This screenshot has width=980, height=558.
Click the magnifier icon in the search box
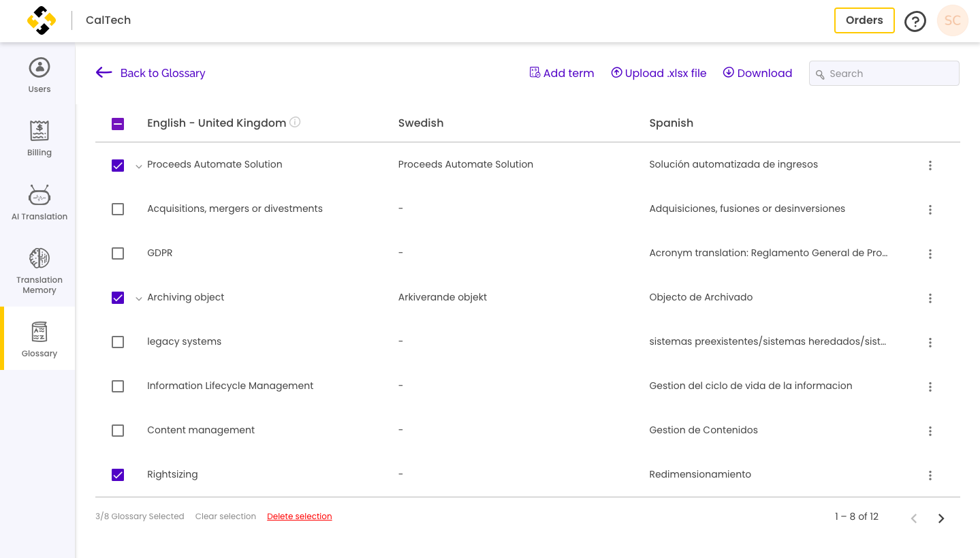click(820, 74)
